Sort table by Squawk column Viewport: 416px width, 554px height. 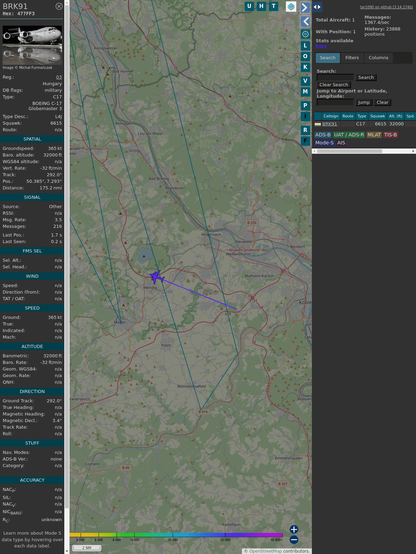click(377, 116)
